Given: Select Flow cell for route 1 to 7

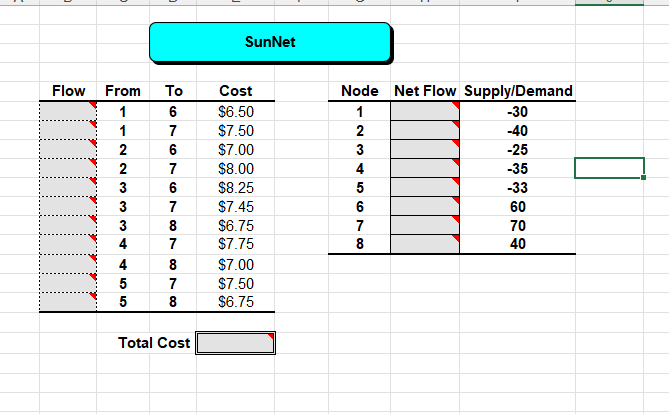Looking at the screenshot, I should [x=68, y=130].
